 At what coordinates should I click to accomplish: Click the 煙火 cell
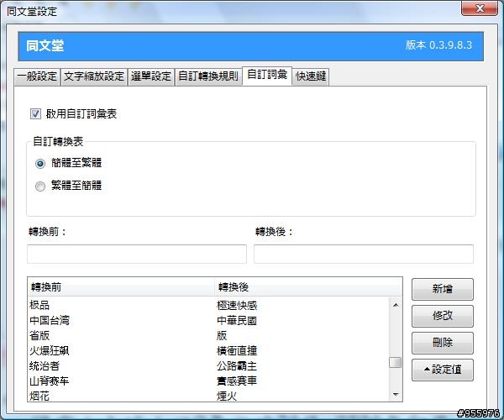coord(227,396)
